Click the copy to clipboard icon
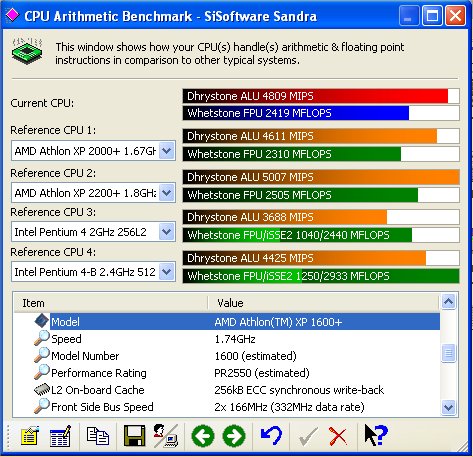This screenshot has width=473, height=457. tap(98, 436)
